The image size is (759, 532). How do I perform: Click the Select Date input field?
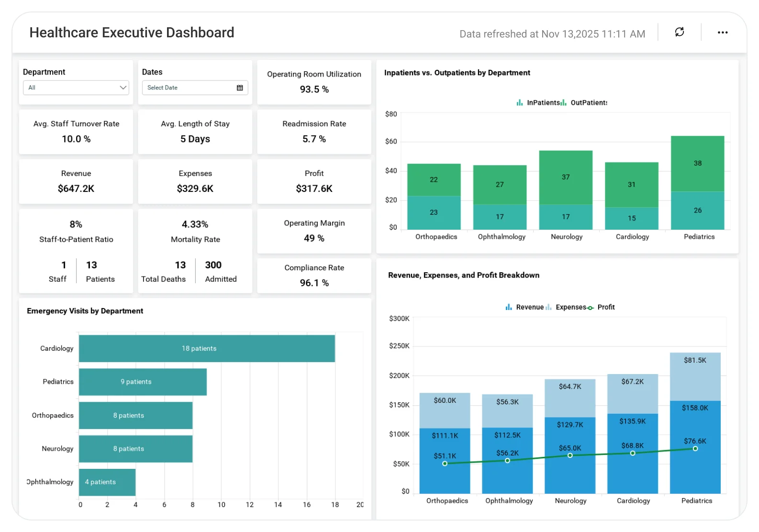click(195, 88)
